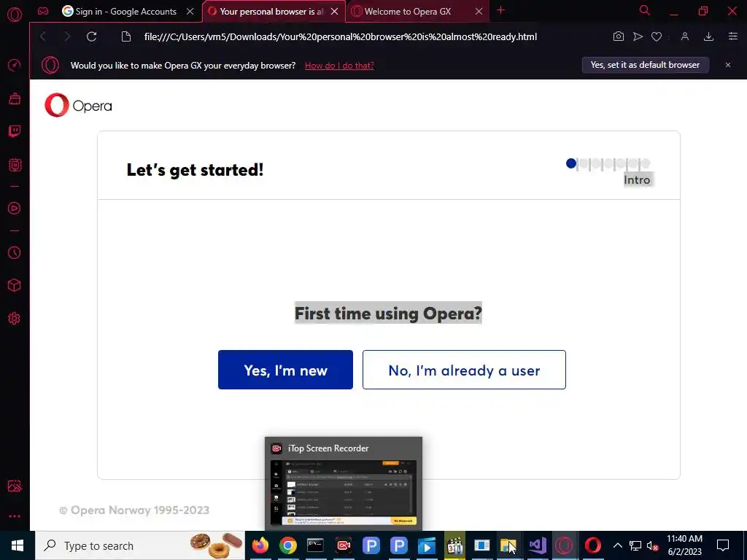Image resolution: width=747 pixels, height=560 pixels.
Task: Add page to bookmarks heart icon
Action: (x=657, y=36)
